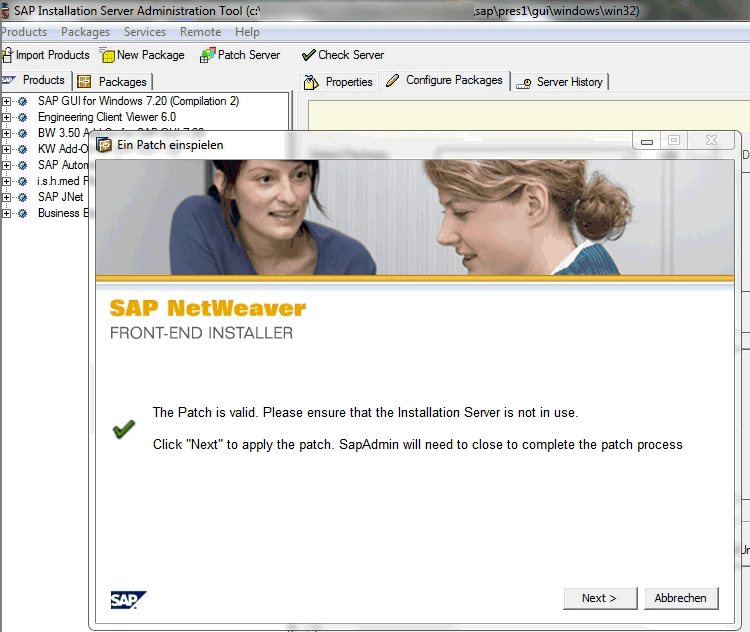
Task: Click New Package in the toolbar
Action: click(143, 55)
